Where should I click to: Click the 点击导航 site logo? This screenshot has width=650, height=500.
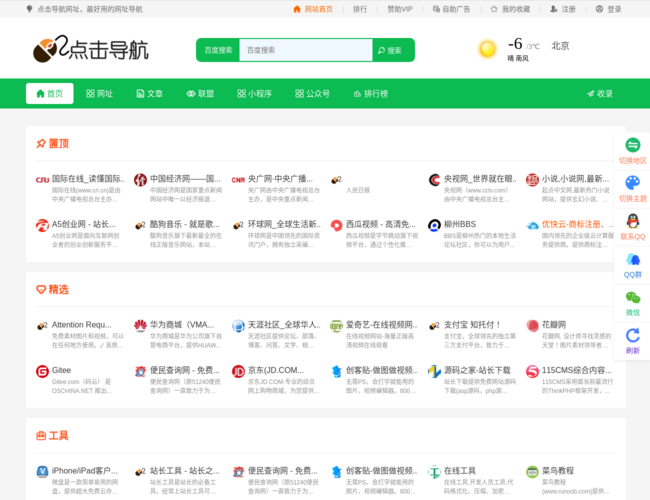pos(90,49)
